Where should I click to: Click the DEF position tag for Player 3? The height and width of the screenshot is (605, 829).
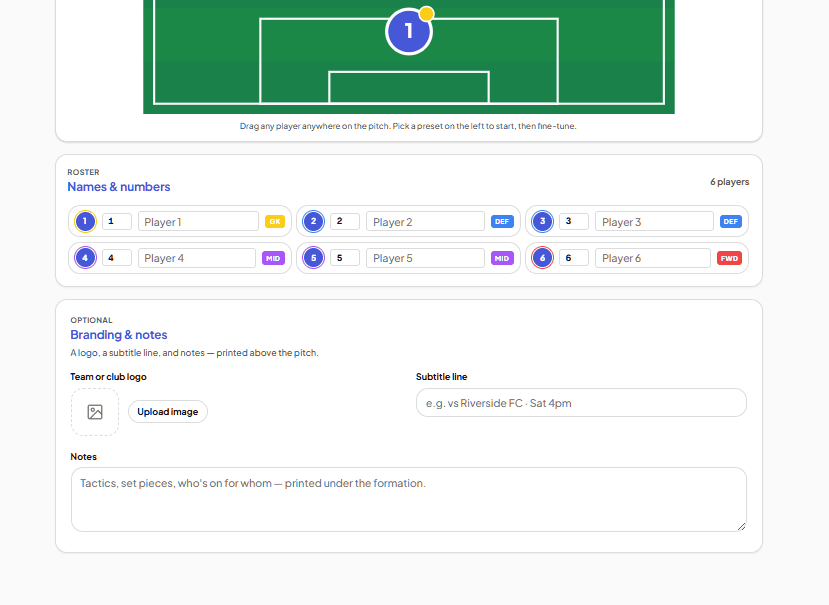click(x=731, y=222)
